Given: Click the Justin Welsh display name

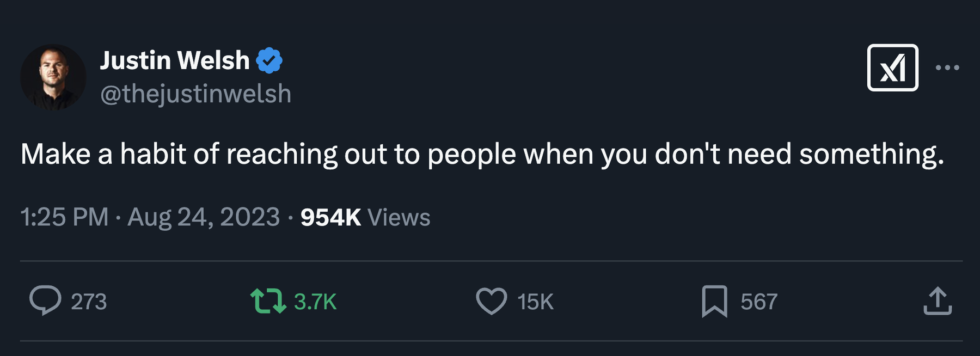Looking at the screenshot, I should (x=174, y=60).
